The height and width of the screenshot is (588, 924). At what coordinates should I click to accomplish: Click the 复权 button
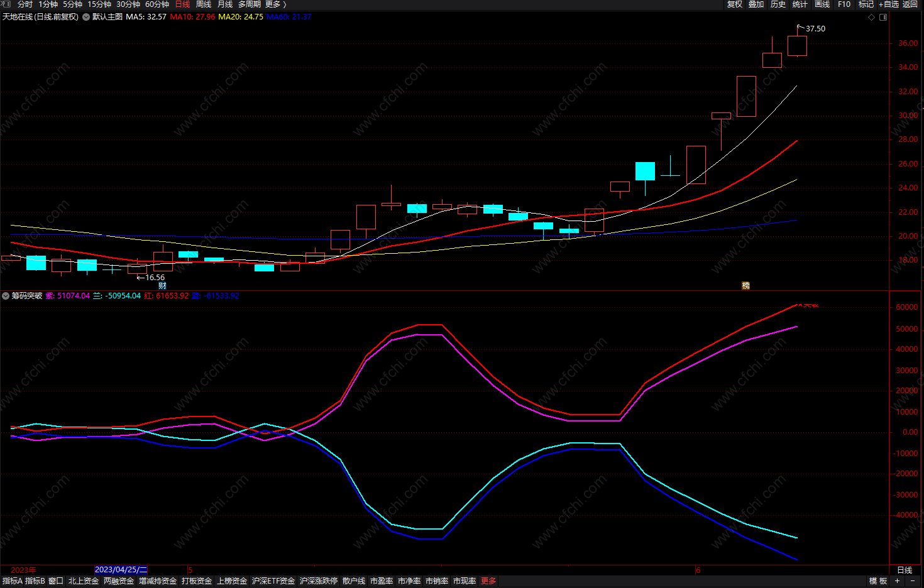[735, 4]
